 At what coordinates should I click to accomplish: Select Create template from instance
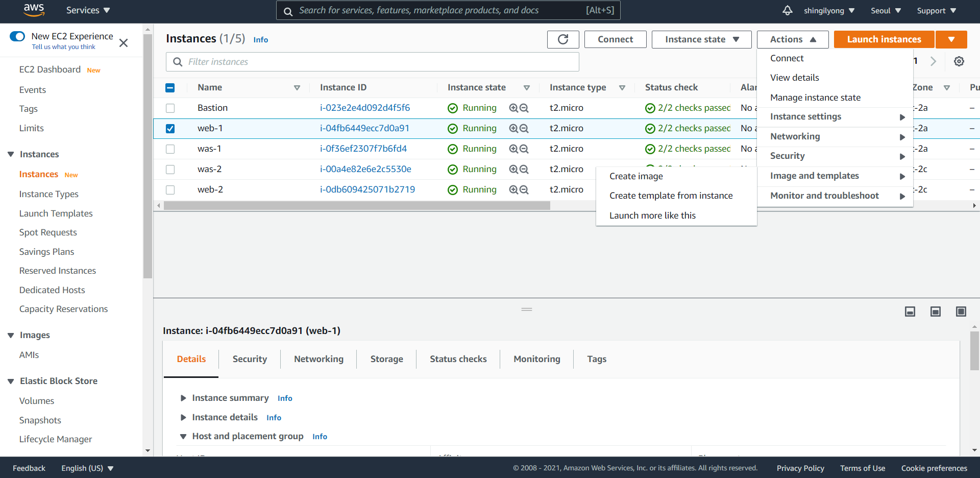point(676,196)
